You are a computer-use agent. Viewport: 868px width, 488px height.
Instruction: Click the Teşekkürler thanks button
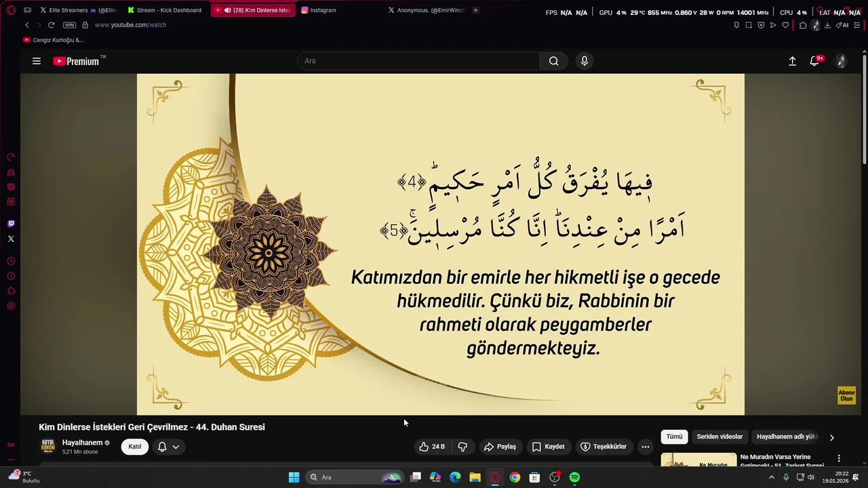tap(604, 447)
